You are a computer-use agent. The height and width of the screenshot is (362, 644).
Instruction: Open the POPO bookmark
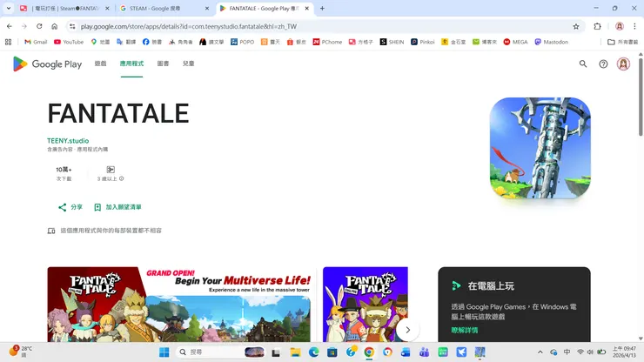pyautogui.click(x=242, y=42)
